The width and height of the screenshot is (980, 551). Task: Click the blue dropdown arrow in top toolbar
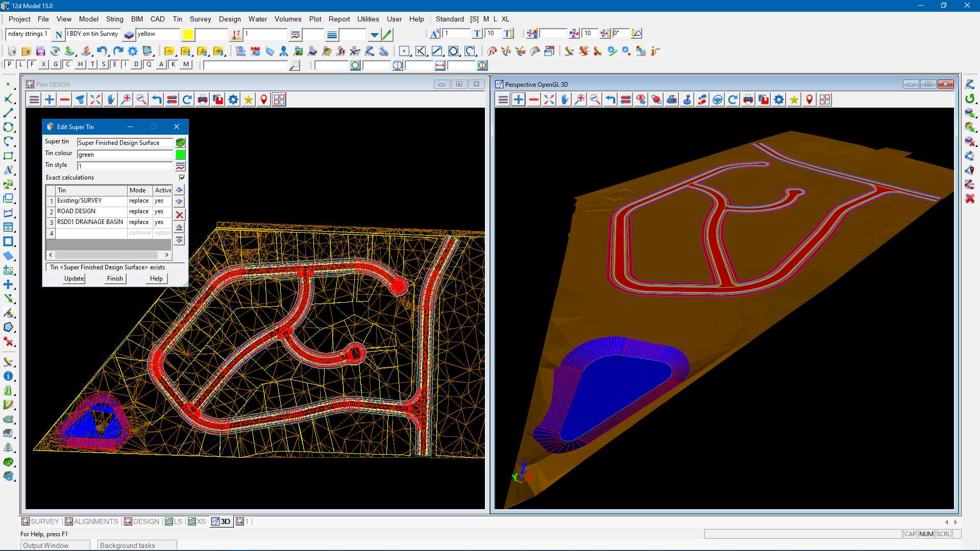click(x=375, y=35)
